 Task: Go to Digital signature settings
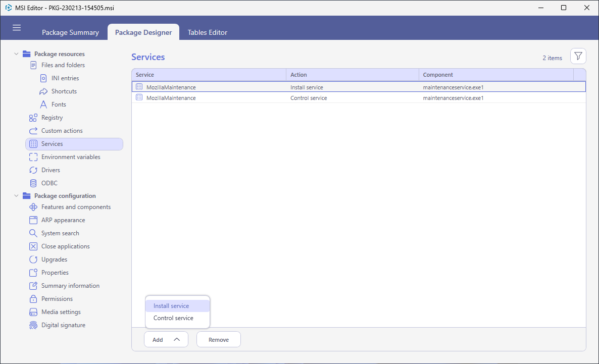click(63, 325)
